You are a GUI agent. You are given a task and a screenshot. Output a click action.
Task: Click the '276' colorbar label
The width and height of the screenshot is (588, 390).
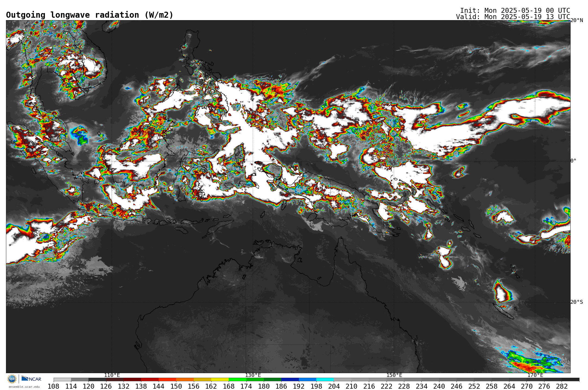(544, 386)
